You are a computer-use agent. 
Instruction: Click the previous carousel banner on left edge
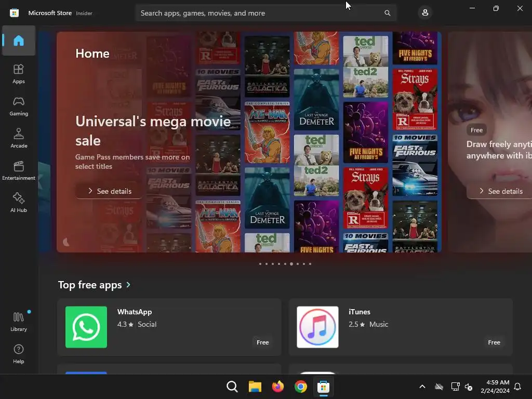point(45,142)
